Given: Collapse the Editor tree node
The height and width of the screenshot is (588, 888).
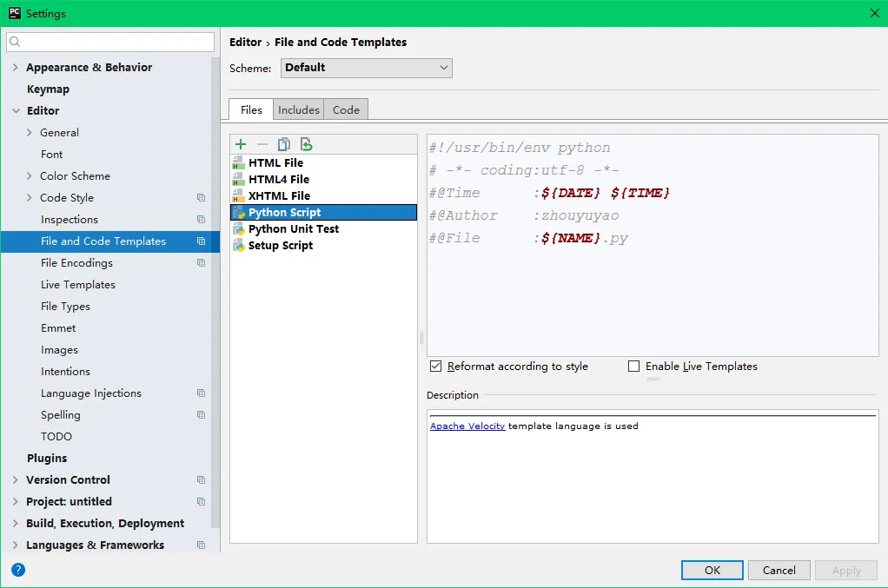Looking at the screenshot, I should tap(16, 111).
